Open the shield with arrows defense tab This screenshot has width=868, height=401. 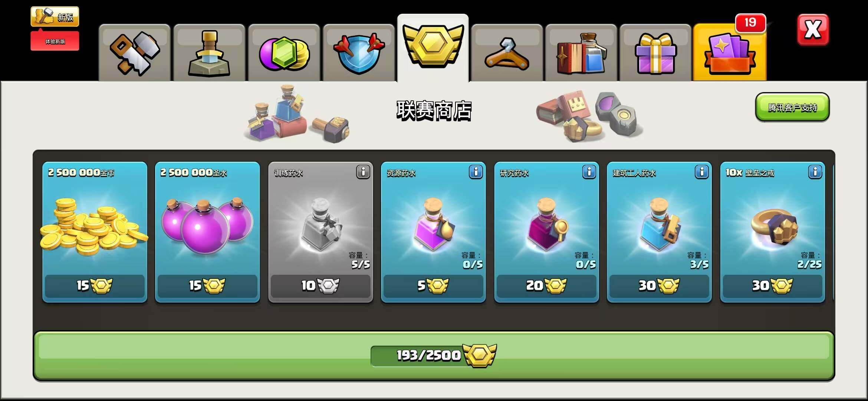pos(358,53)
